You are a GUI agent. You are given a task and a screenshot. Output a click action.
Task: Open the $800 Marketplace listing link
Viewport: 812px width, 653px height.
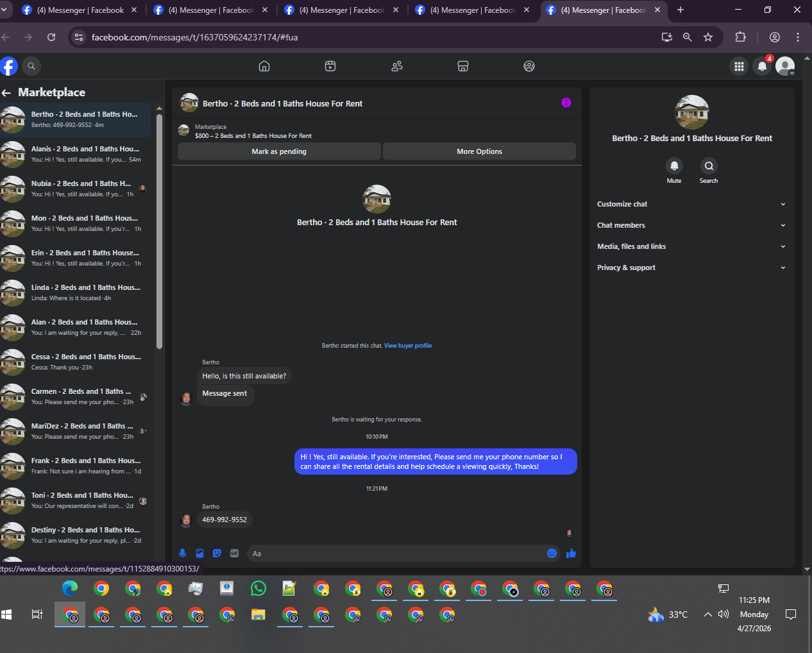253,136
